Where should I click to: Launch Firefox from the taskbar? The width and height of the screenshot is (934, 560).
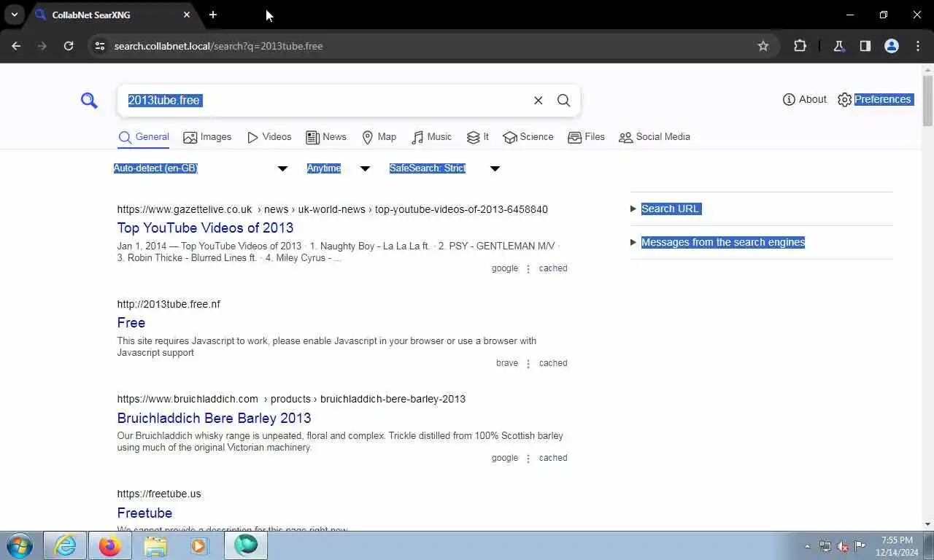[x=110, y=545]
